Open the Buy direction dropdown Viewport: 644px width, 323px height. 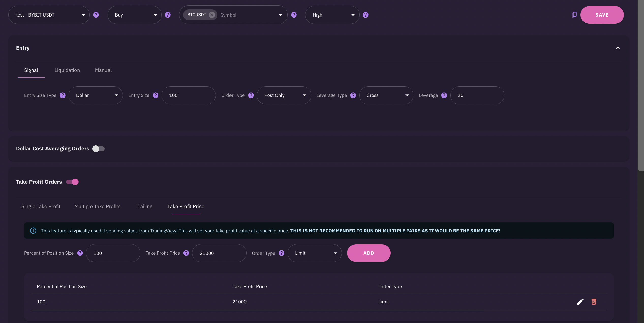(x=134, y=15)
